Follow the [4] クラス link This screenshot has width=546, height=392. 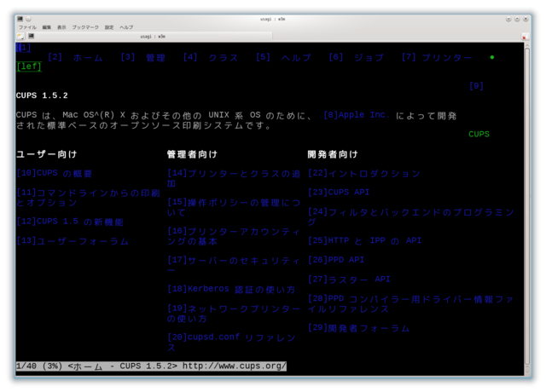point(211,57)
